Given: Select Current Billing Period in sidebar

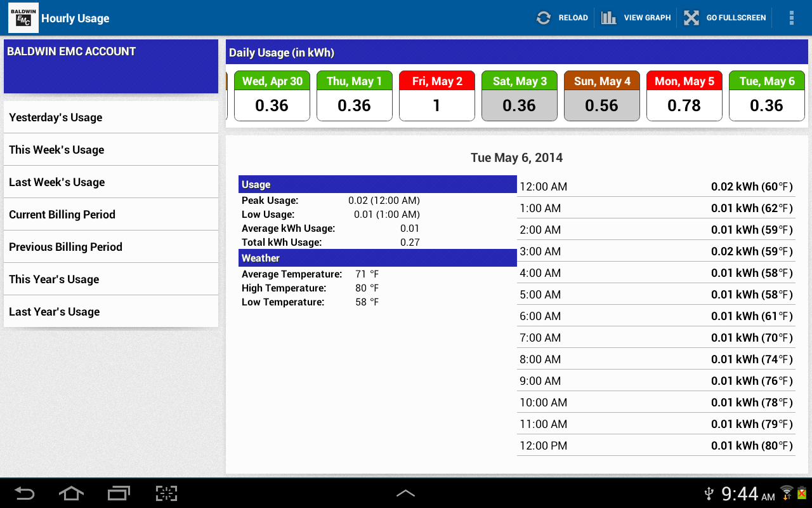Looking at the screenshot, I should coord(111,214).
